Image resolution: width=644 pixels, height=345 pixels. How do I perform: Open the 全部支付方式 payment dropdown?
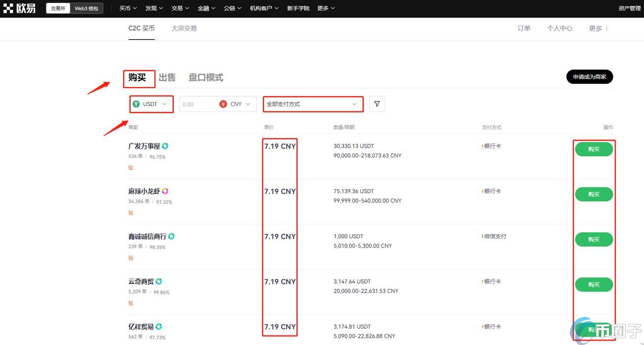tap(313, 104)
